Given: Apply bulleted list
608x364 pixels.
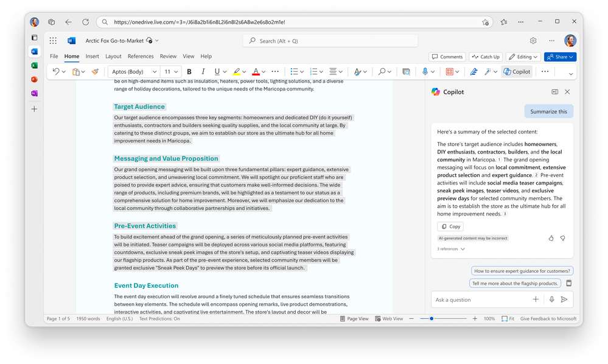Looking at the screenshot, I should tap(295, 71).
